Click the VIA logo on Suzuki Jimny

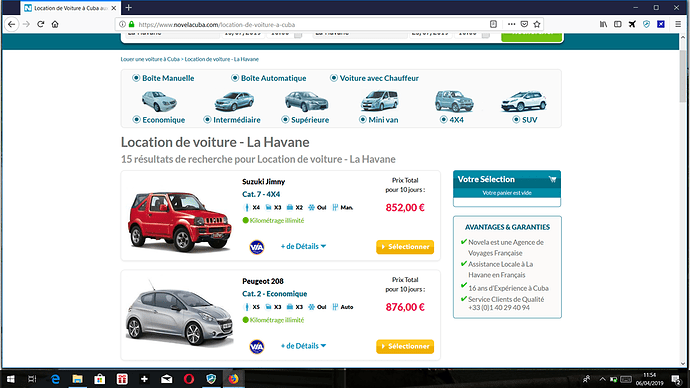257,247
